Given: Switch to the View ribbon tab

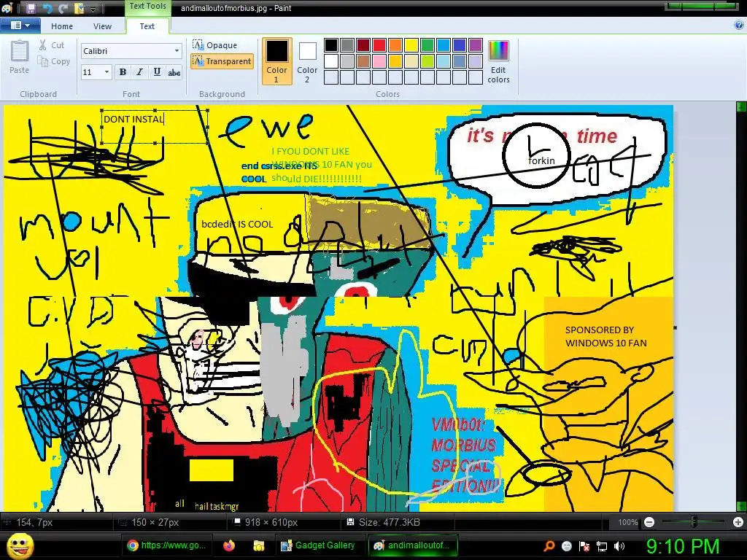Looking at the screenshot, I should (102, 26).
